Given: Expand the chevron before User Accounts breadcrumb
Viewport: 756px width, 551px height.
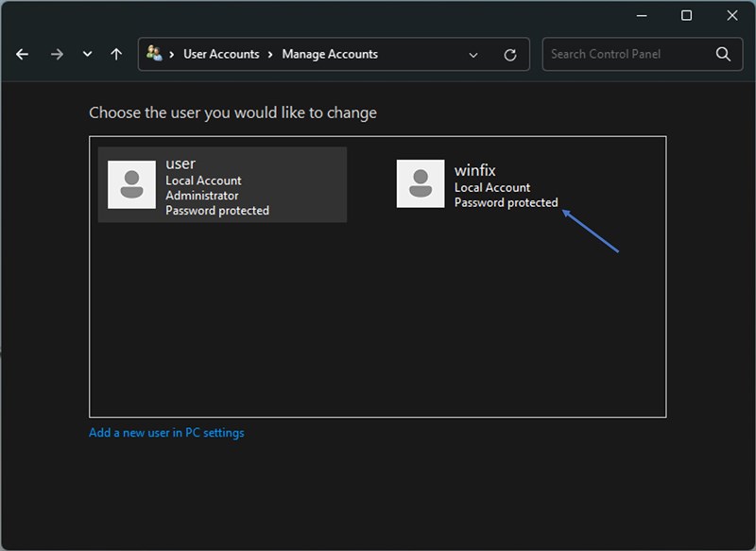Looking at the screenshot, I should (172, 55).
